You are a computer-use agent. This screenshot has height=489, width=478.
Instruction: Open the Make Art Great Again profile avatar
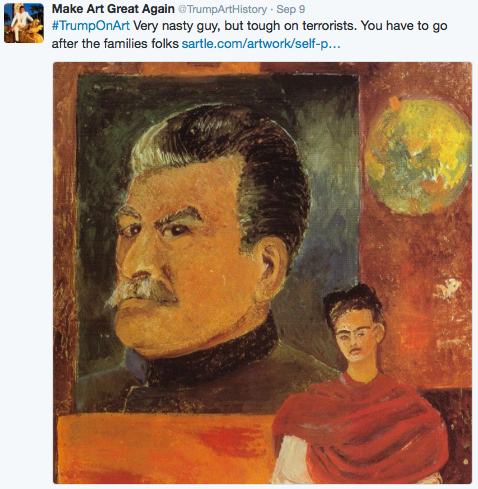[x=24, y=23]
